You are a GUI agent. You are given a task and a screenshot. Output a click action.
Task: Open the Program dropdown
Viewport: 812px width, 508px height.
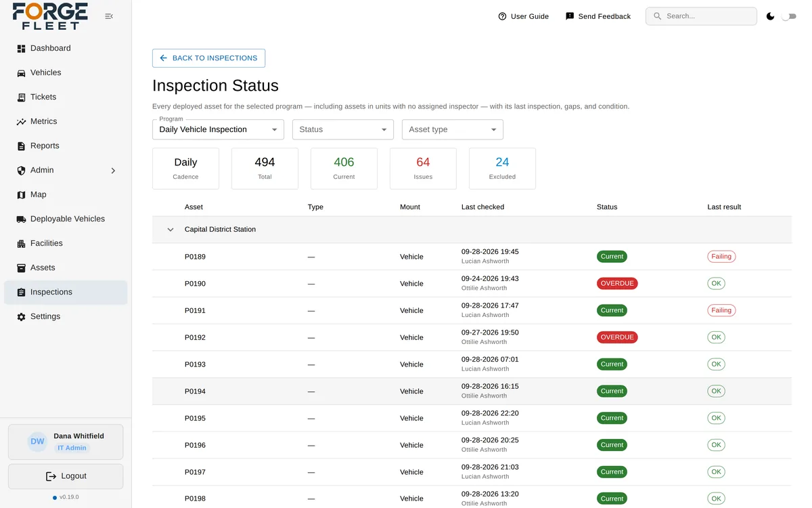coord(218,129)
